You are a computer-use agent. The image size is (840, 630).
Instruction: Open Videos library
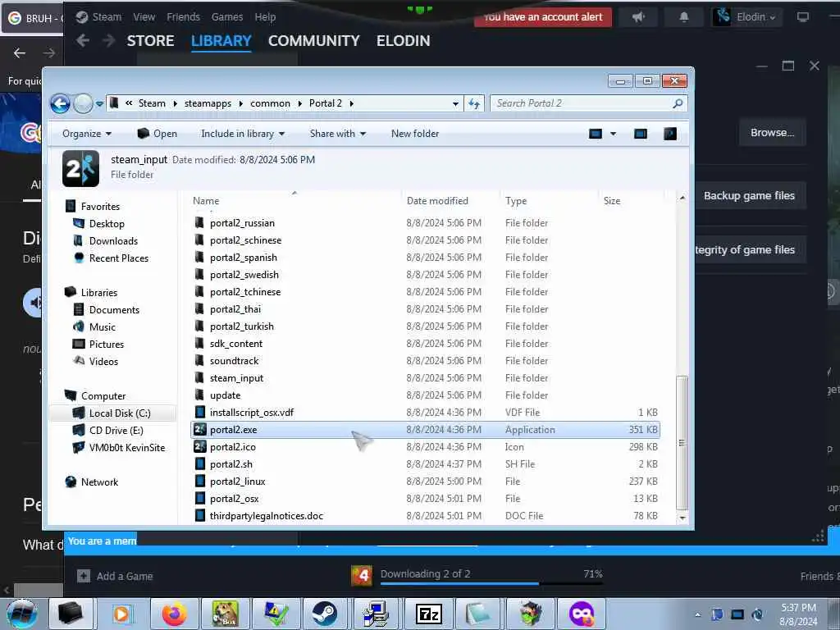click(103, 362)
